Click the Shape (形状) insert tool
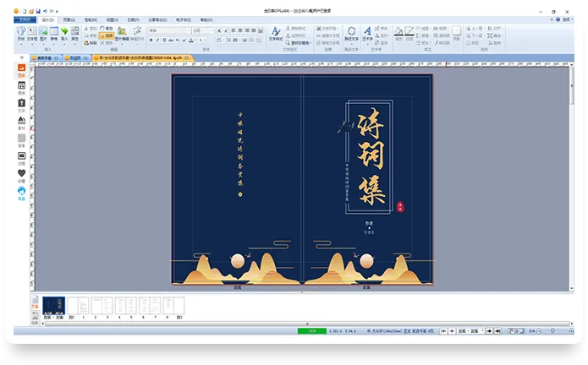Screen dimensions: 588x365 tap(20, 33)
